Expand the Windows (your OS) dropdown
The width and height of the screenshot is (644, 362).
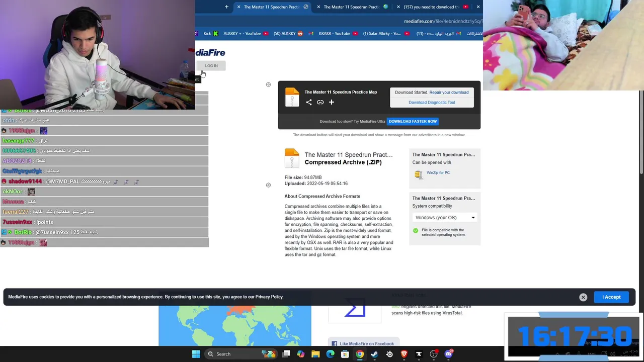pos(445,218)
